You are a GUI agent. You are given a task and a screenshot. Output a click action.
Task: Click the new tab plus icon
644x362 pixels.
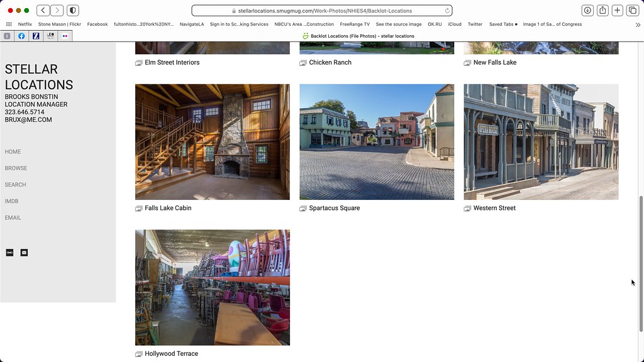617,10
